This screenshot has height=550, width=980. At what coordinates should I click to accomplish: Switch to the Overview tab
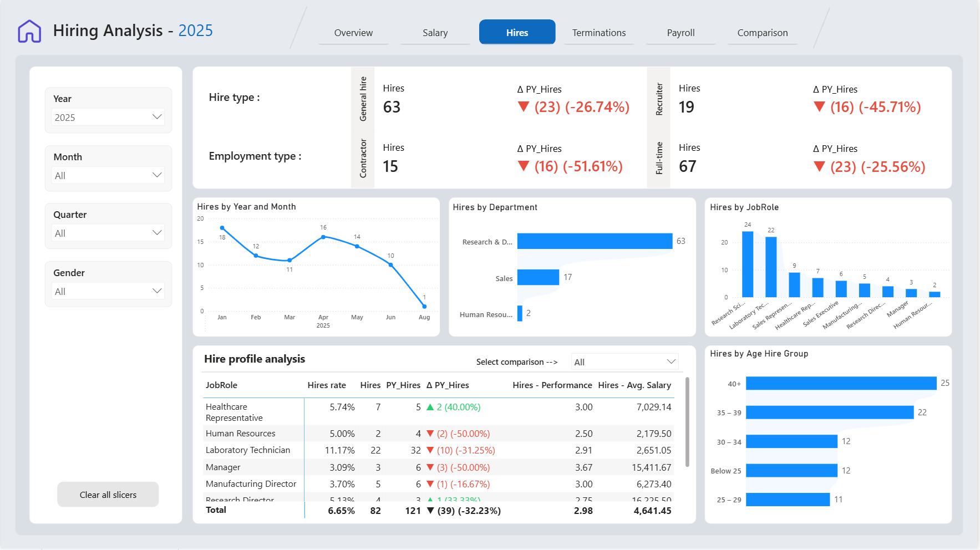(353, 33)
